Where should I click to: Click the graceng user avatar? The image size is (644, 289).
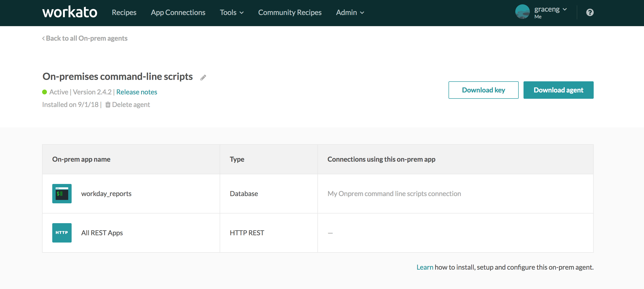tap(522, 12)
